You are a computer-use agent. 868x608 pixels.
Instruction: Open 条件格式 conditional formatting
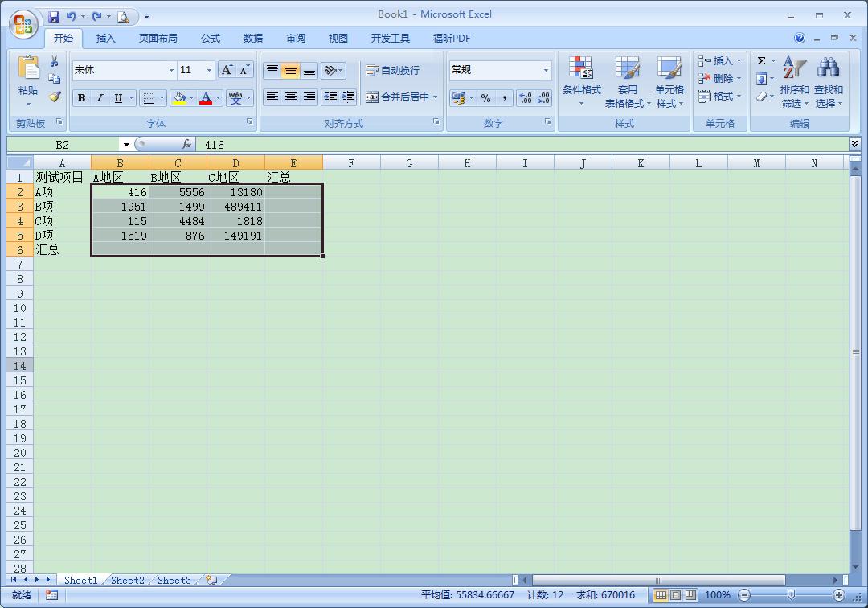point(581,82)
